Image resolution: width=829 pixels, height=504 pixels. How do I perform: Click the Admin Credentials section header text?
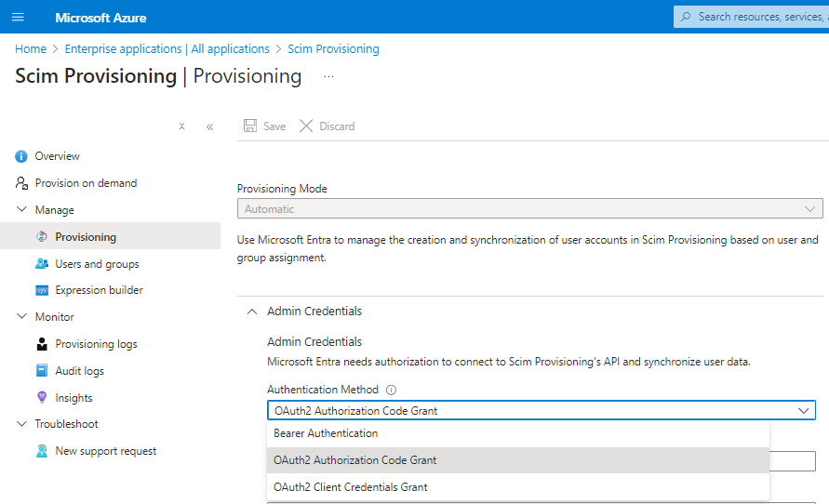[314, 312]
